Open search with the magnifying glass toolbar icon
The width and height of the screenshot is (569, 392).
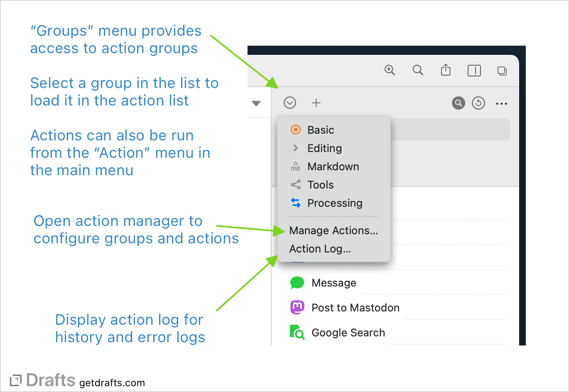[418, 70]
